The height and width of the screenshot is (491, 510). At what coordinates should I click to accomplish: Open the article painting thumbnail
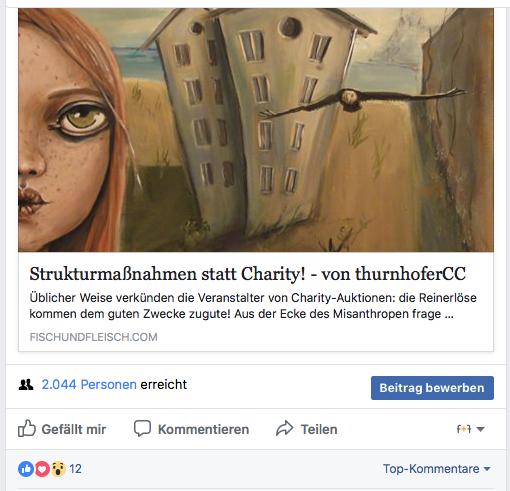click(x=256, y=130)
